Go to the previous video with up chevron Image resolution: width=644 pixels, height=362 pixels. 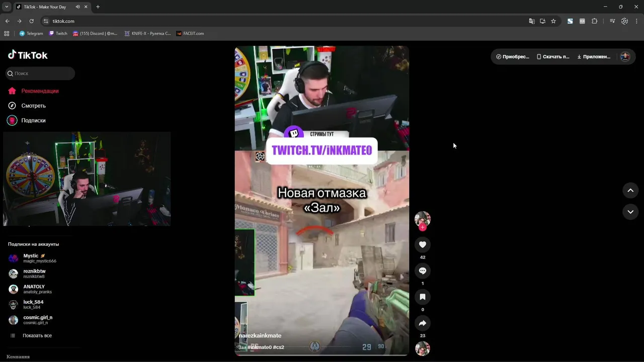[x=630, y=191]
